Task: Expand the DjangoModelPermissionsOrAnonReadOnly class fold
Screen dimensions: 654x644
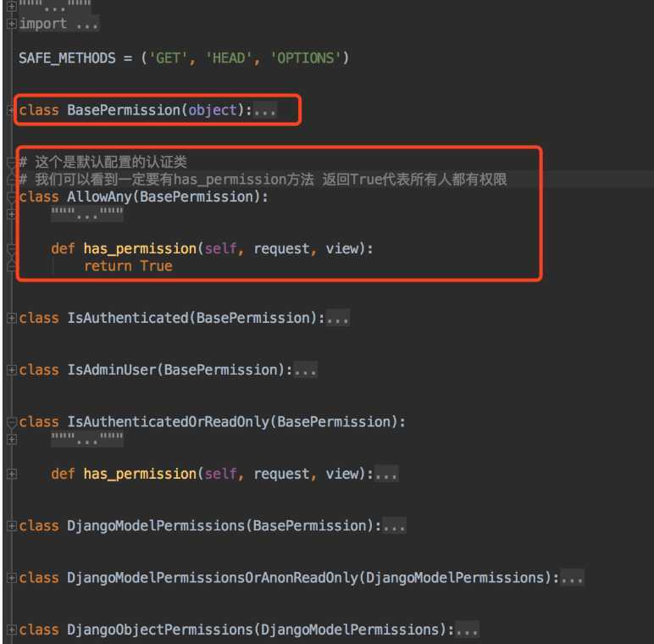Action: pos(12,578)
